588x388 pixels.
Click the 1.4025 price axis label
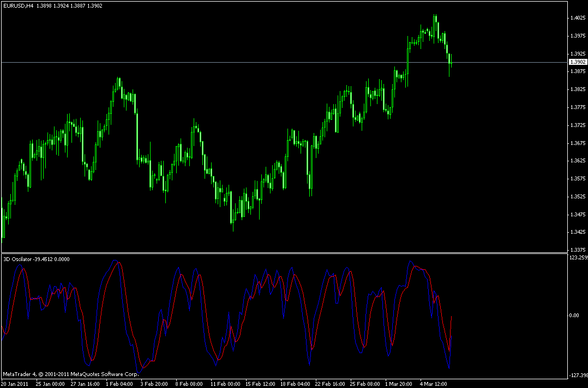578,17
